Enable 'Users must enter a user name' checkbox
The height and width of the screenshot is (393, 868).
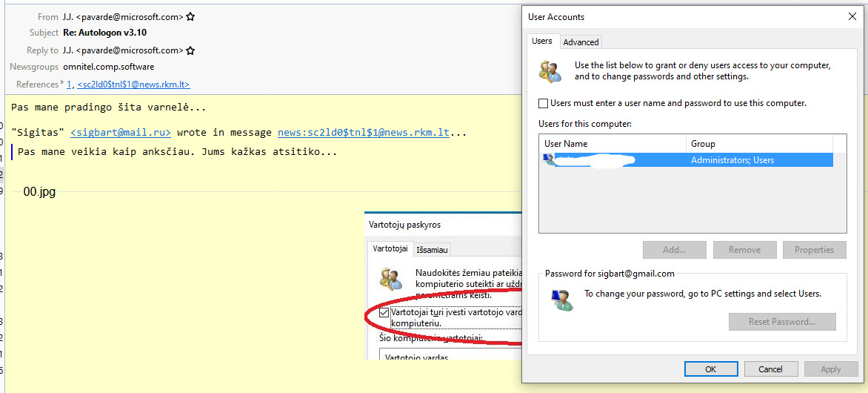point(544,103)
